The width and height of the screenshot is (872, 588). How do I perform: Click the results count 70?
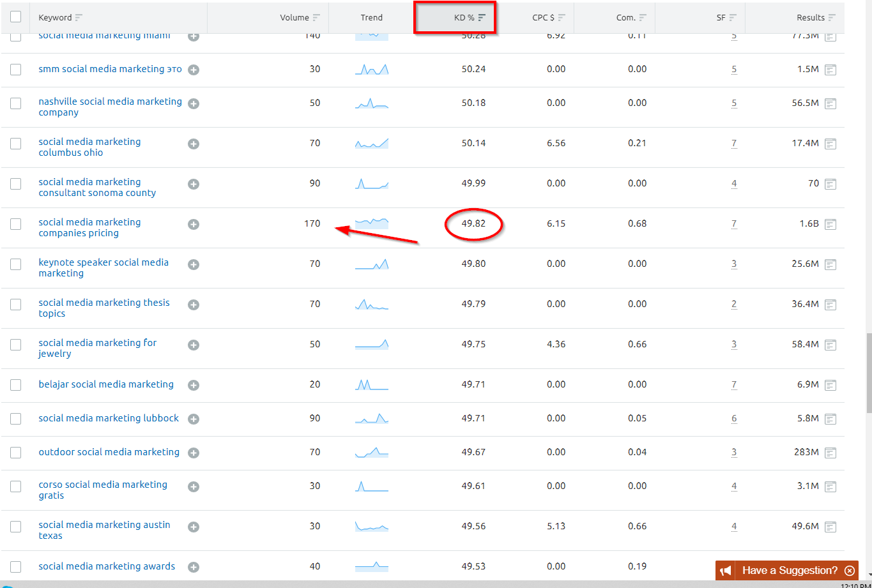pyautogui.click(x=813, y=184)
